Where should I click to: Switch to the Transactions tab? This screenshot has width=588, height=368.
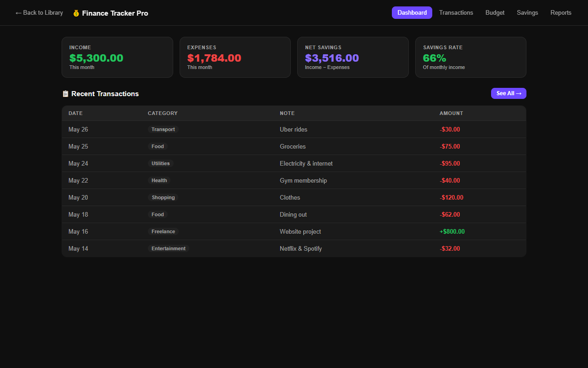pos(456,13)
